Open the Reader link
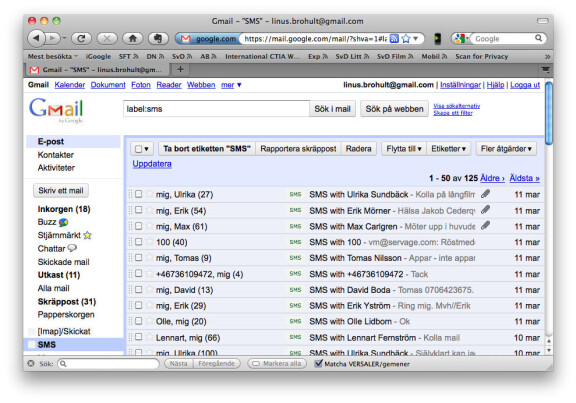 point(169,85)
